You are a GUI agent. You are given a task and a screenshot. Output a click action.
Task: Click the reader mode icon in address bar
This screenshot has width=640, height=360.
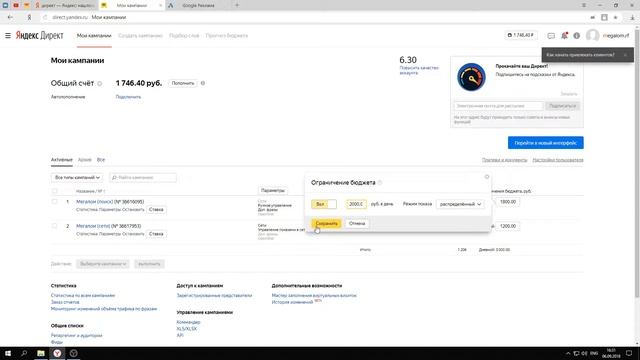tap(604, 17)
